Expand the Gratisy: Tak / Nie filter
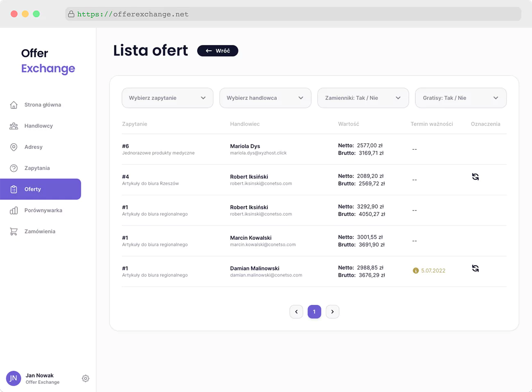The image size is (532, 392). pyautogui.click(x=460, y=98)
